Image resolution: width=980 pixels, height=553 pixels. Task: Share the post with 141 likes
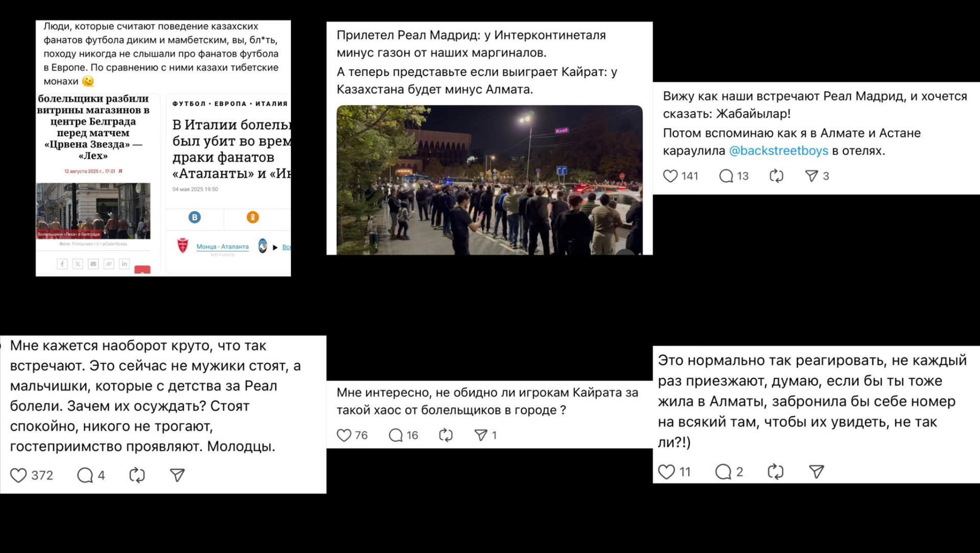[x=812, y=176]
